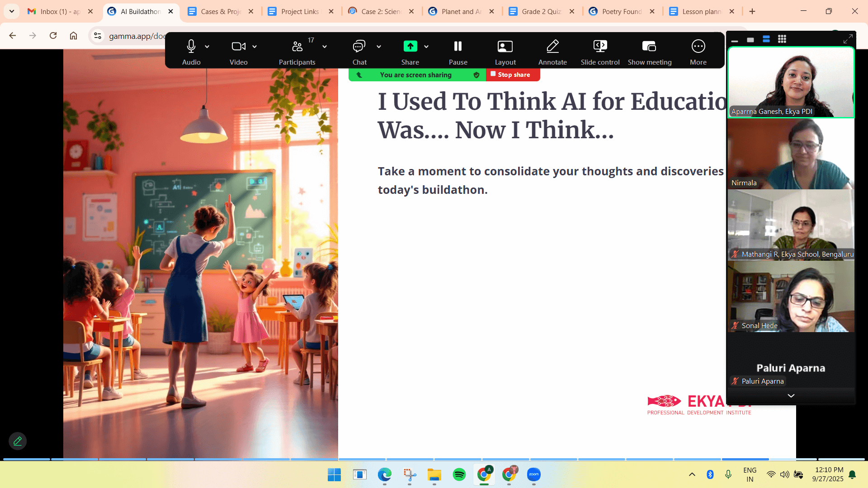This screenshot has height=488, width=868.
Task: Expand Audio options arrow
Action: click(207, 47)
